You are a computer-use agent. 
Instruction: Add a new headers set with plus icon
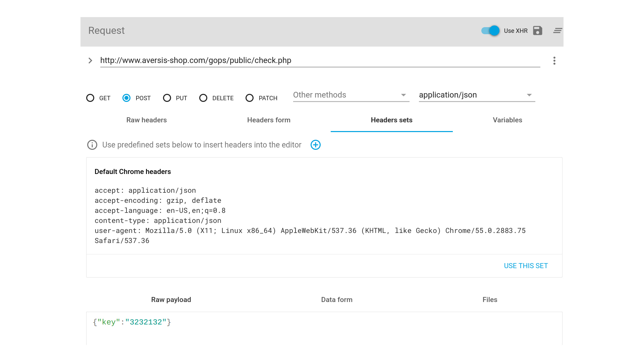pyautogui.click(x=316, y=145)
